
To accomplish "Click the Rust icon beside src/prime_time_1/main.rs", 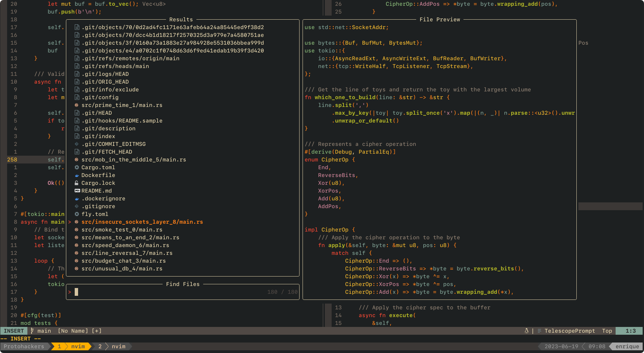I will click(x=77, y=105).
